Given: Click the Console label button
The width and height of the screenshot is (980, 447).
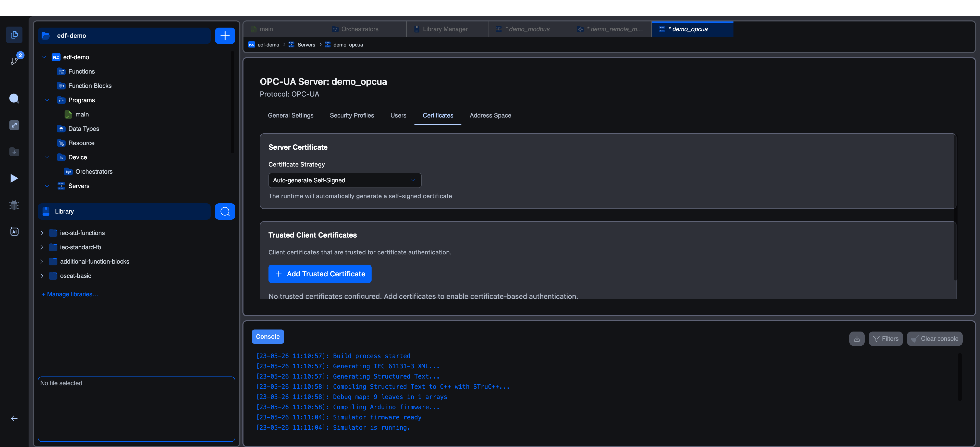Looking at the screenshot, I should click(268, 337).
